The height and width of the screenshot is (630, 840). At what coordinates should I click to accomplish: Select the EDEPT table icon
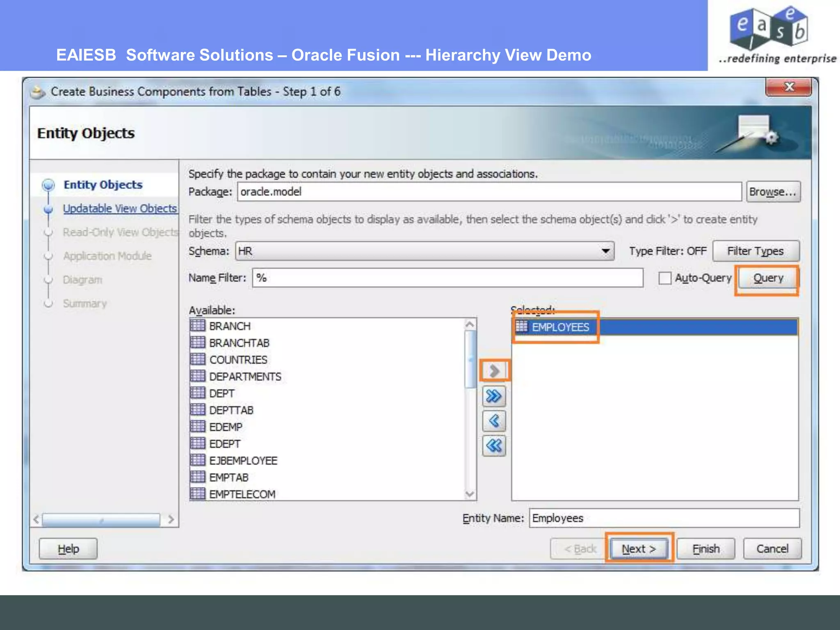tap(198, 443)
